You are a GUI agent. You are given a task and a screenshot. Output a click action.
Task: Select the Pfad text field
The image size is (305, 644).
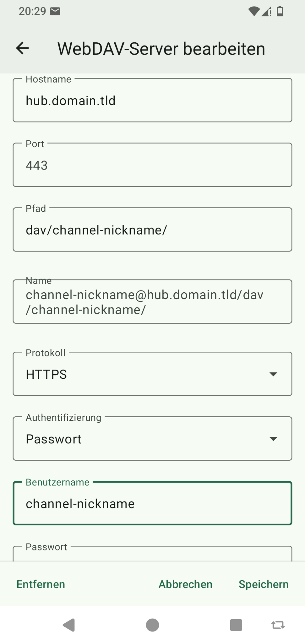[x=152, y=230]
